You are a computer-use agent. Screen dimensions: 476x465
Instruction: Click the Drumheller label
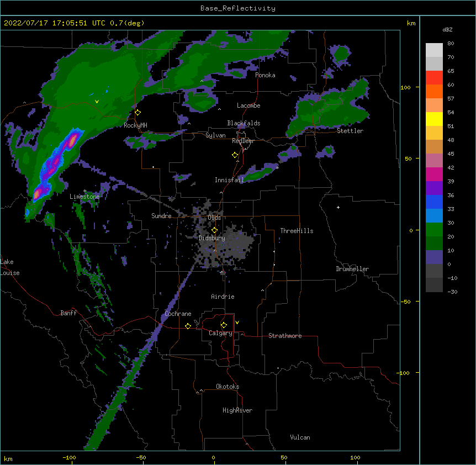click(352, 269)
